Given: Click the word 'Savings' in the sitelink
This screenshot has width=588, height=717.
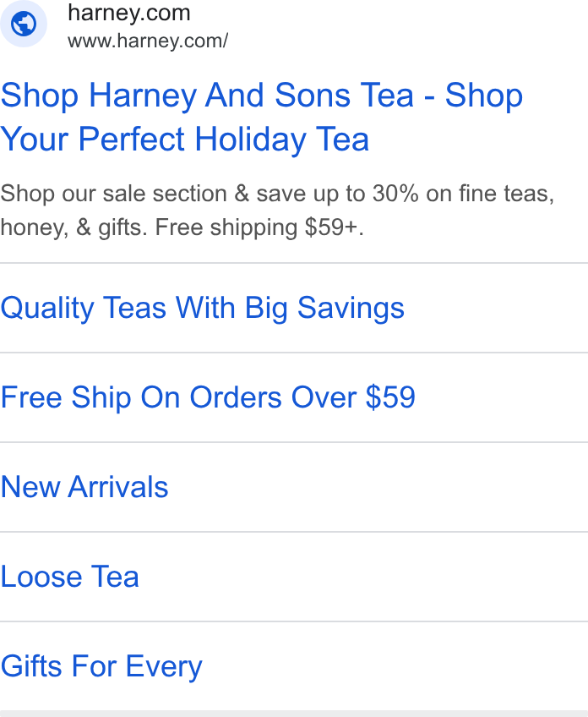Looking at the screenshot, I should tap(351, 308).
